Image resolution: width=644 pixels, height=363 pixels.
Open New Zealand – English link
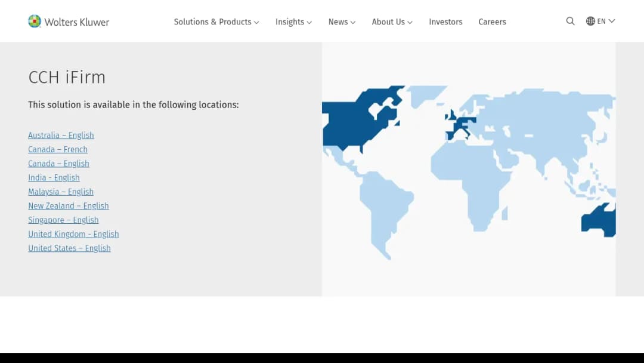69,206
